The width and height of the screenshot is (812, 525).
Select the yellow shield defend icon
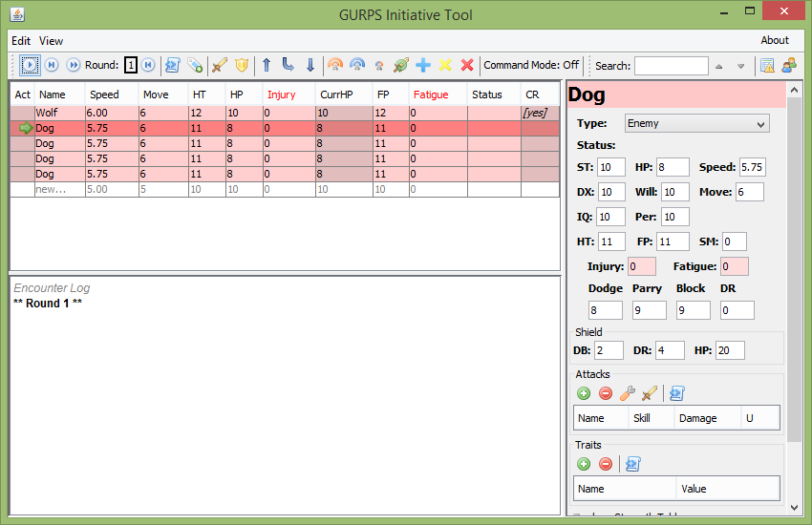(x=242, y=65)
